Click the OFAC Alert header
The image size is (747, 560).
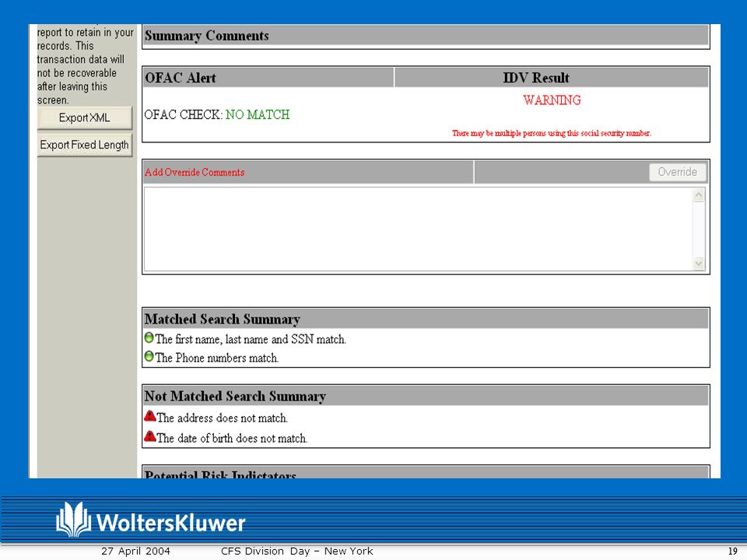268,78
